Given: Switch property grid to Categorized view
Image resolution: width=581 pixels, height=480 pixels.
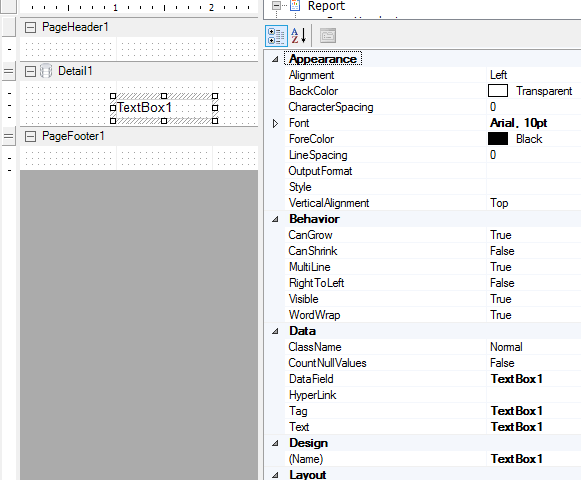Looking at the screenshot, I should (x=276, y=36).
